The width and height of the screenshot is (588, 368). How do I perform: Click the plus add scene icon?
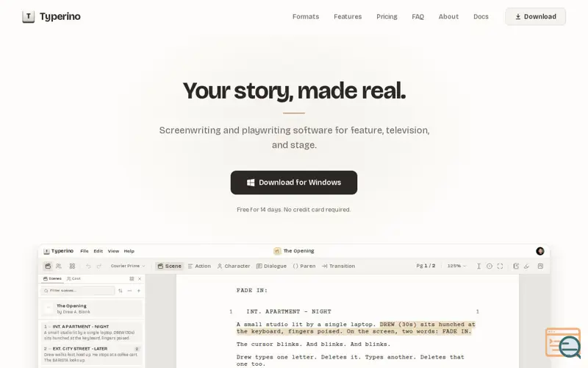pos(139,291)
